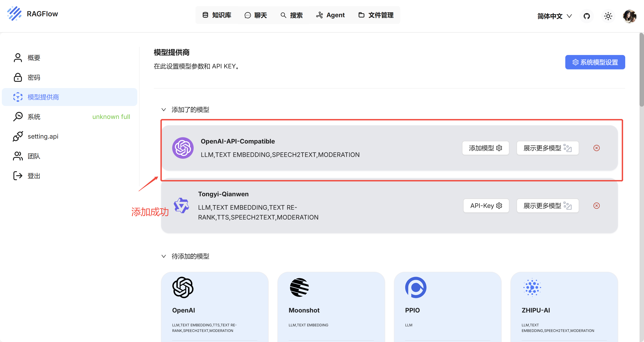
Task: Open the 简体中文 language dropdown
Action: click(x=555, y=16)
